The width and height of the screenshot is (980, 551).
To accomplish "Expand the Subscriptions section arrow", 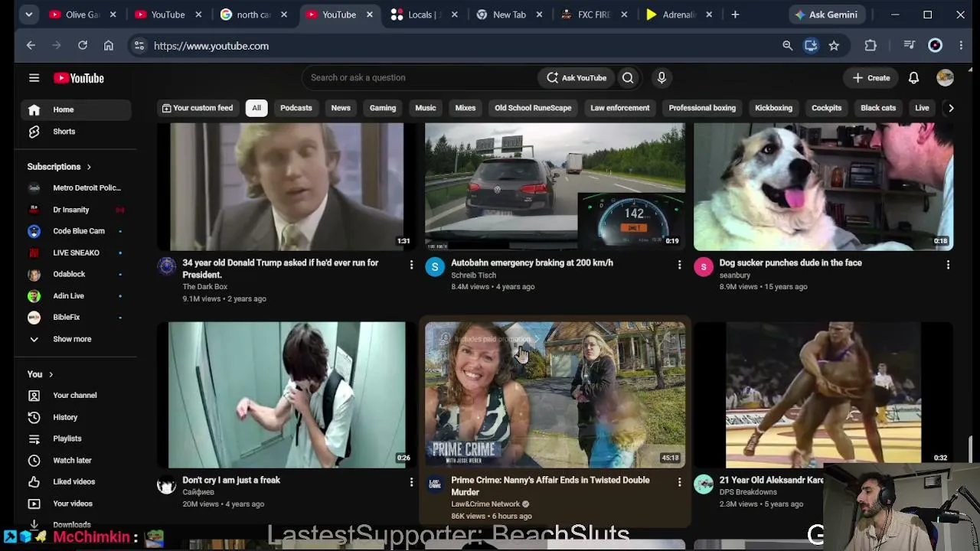I will [x=89, y=167].
